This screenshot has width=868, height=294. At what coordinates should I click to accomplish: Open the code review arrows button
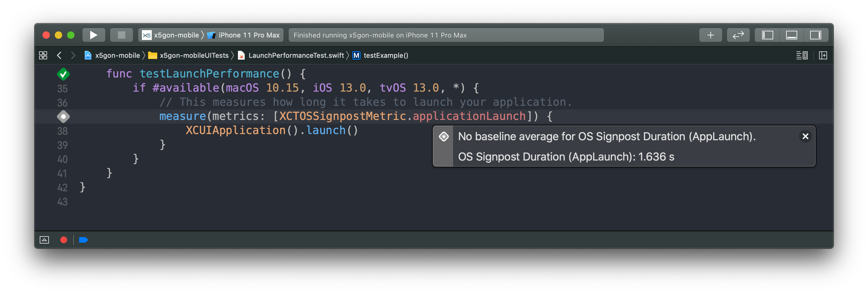(x=738, y=35)
